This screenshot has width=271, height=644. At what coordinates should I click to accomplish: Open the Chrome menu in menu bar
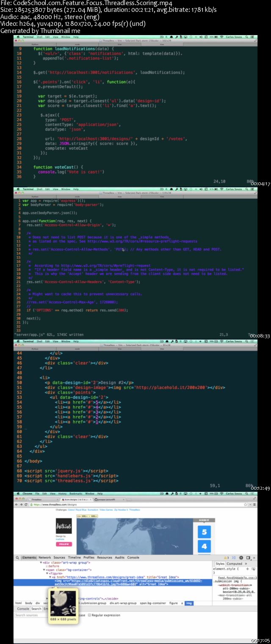pyautogui.click(x=28, y=493)
